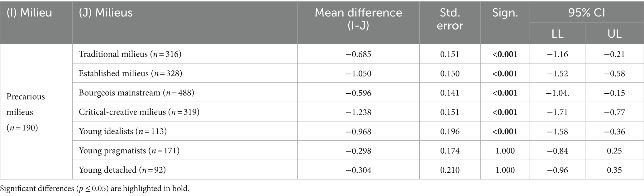Image resolution: width=644 pixels, height=196 pixels.
Task: Select the "Young idealists (n=113)" row label
Action: pyautogui.click(x=123, y=131)
